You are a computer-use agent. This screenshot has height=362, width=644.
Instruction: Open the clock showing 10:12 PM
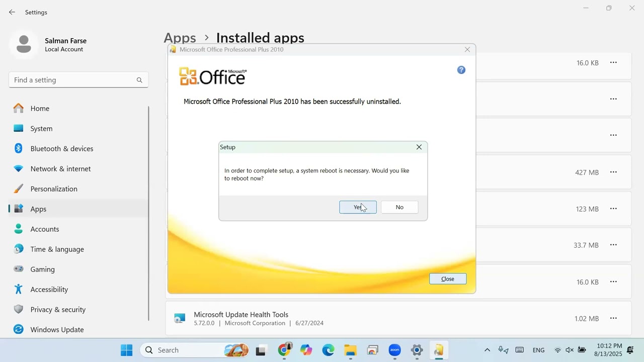click(608, 350)
